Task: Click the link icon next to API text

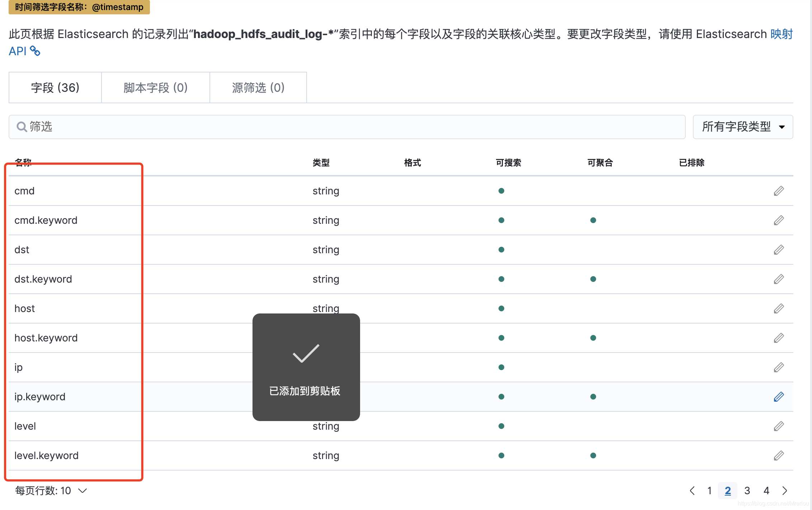Action: pyautogui.click(x=35, y=52)
